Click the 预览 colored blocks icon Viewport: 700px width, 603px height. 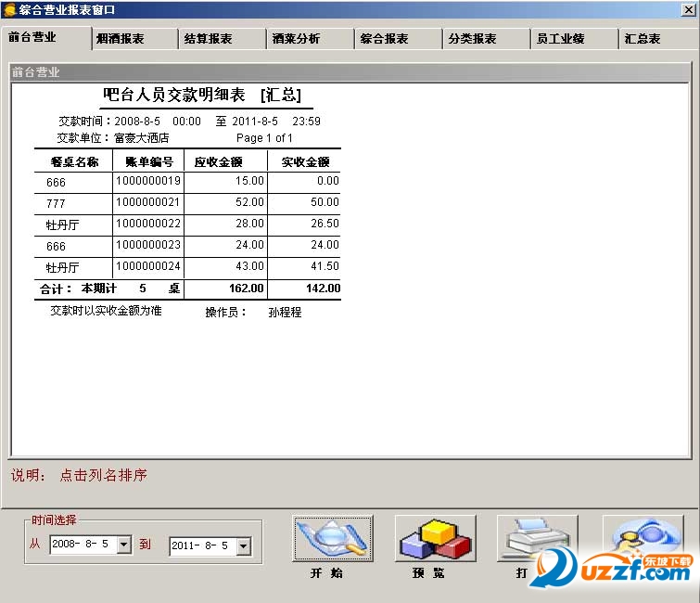point(435,538)
